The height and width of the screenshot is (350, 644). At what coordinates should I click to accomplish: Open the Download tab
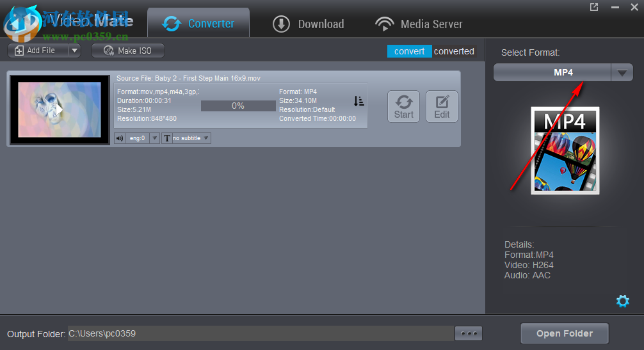click(308, 24)
